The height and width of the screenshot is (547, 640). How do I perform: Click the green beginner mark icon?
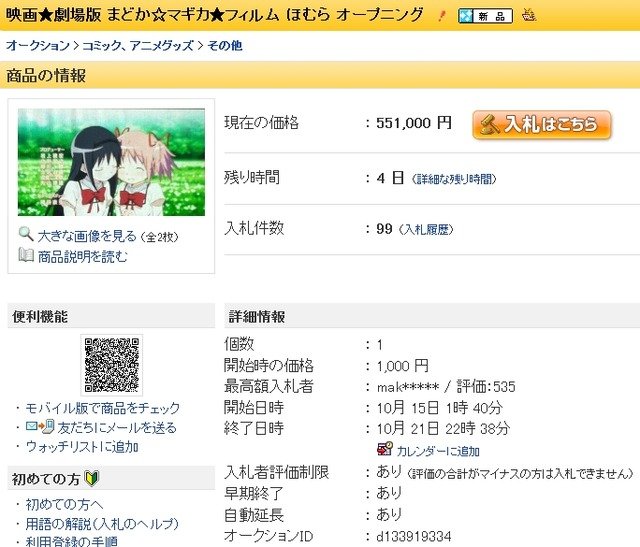click(91, 478)
